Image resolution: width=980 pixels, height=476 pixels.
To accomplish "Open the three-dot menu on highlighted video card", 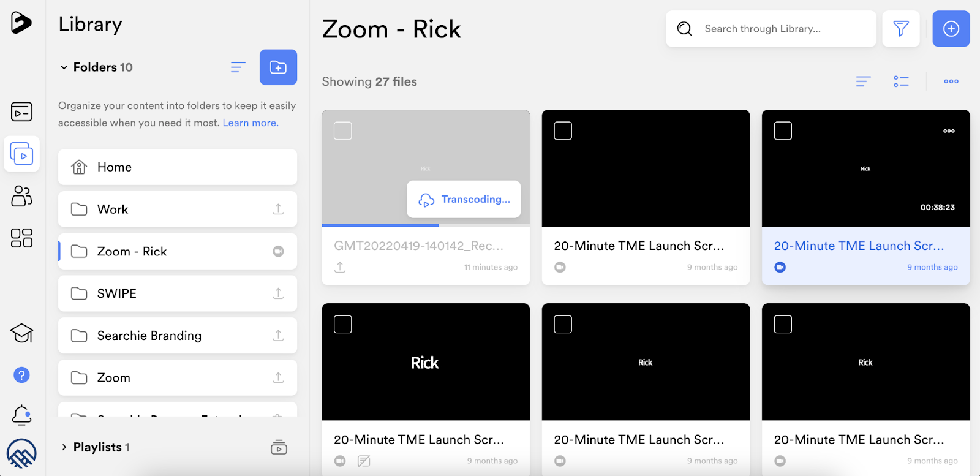I will (x=949, y=131).
